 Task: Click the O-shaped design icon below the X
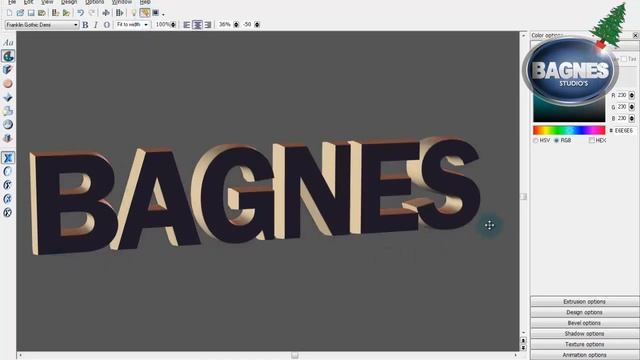click(8, 171)
